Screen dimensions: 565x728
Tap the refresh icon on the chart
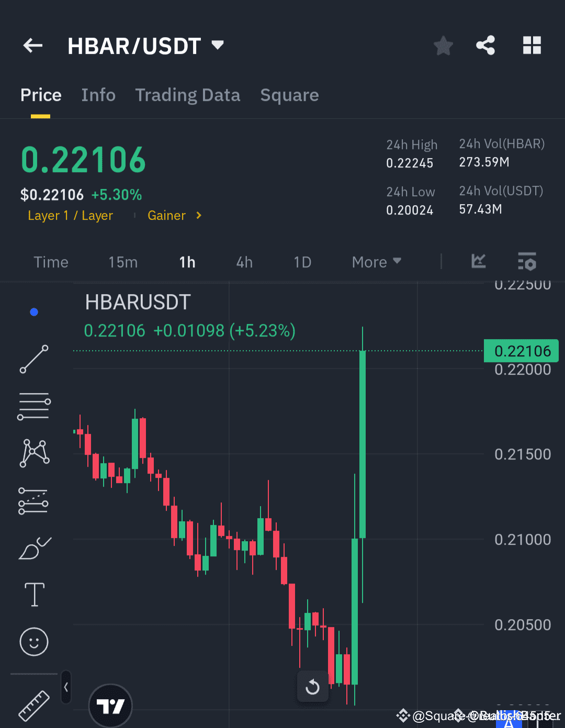click(312, 687)
